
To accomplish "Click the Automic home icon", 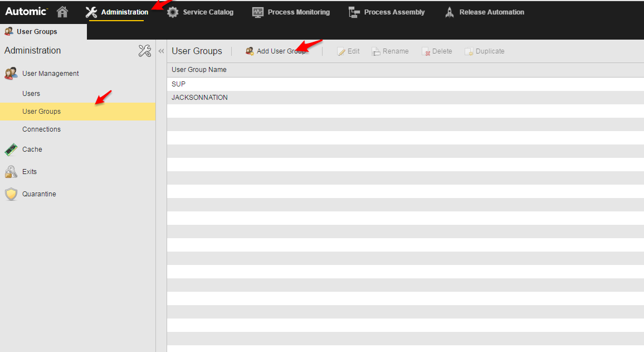I will [x=62, y=11].
